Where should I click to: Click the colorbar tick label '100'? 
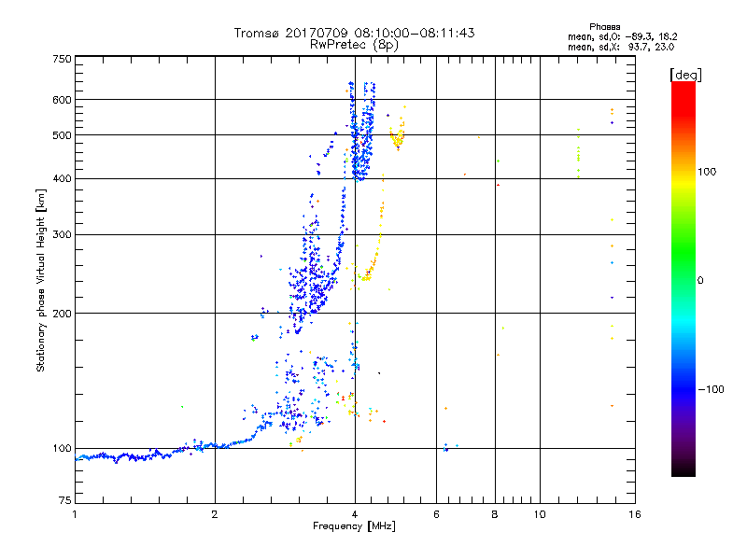(x=707, y=172)
